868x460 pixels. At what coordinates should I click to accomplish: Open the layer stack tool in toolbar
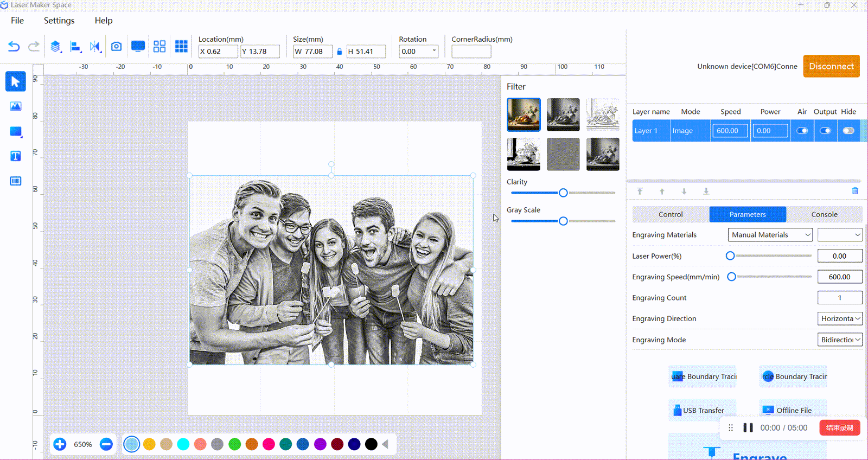click(55, 47)
